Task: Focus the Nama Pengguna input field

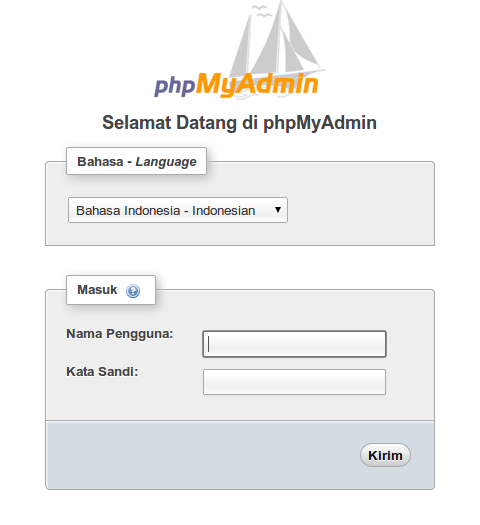Action: click(x=295, y=344)
